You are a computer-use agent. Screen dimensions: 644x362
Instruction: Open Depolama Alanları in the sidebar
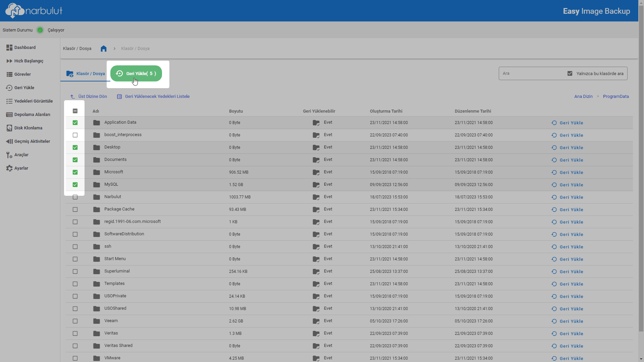click(x=32, y=115)
